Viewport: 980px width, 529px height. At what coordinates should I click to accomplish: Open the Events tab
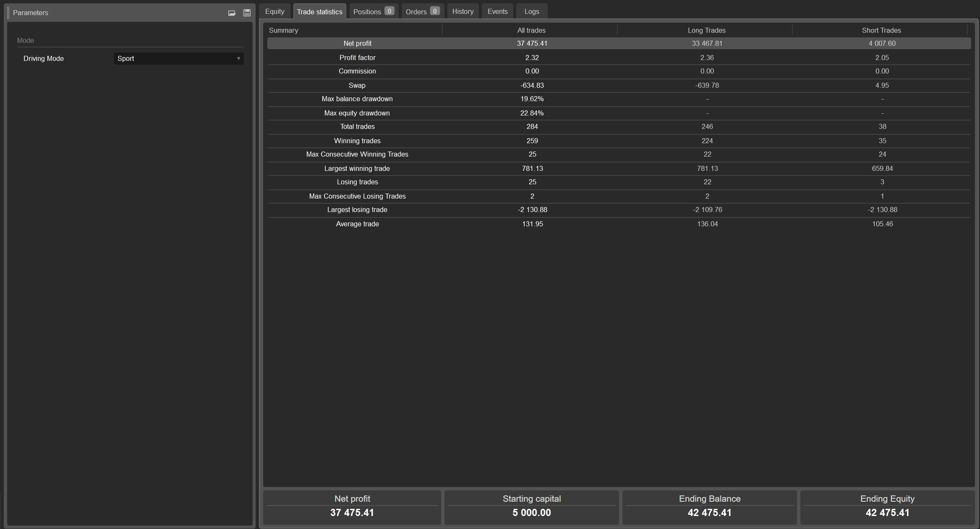pyautogui.click(x=497, y=12)
